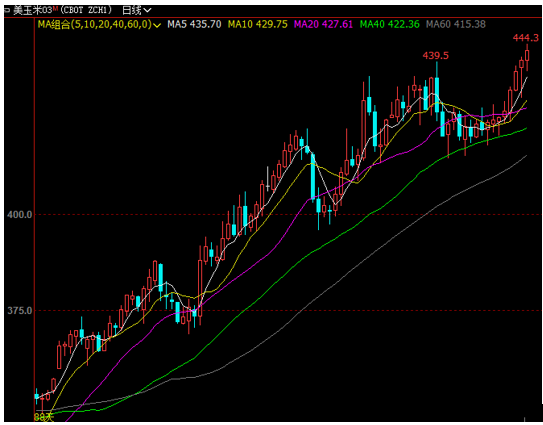Click the dashed 400.0 horizontal gridline
Image resolution: width=543 pixels, height=425 pixels.
point(287,215)
